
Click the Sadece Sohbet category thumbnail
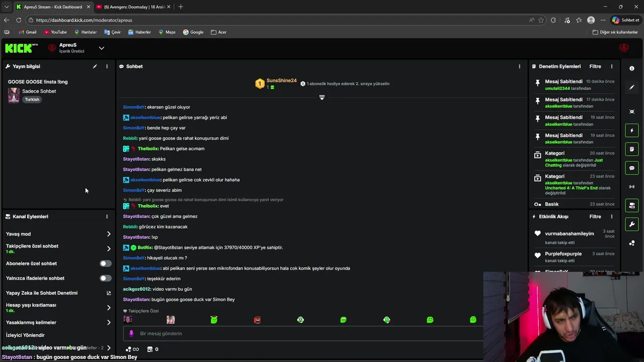click(x=14, y=95)
